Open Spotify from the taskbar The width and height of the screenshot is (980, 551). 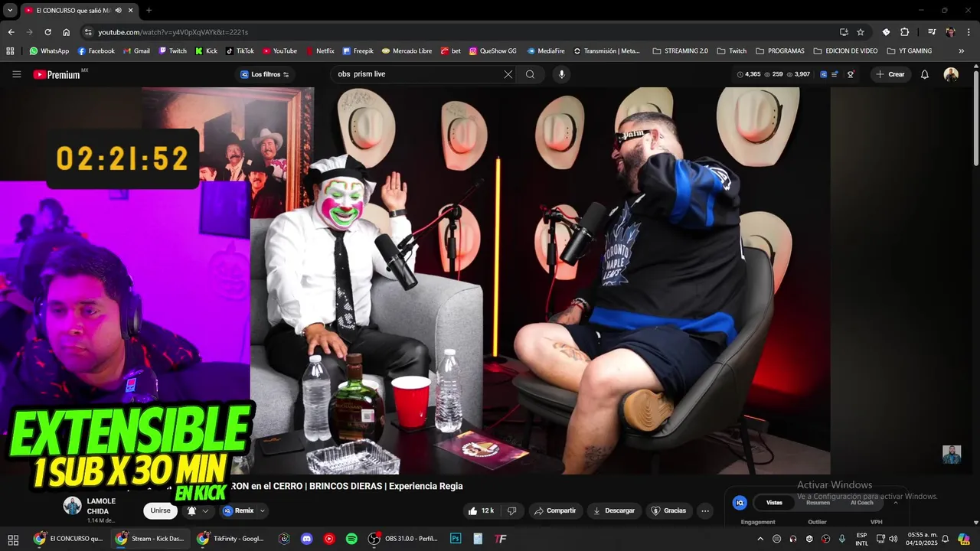coord(351,539)
